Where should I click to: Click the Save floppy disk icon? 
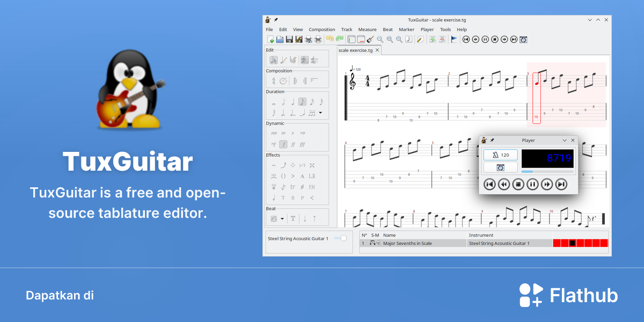[x=289, y=39]
